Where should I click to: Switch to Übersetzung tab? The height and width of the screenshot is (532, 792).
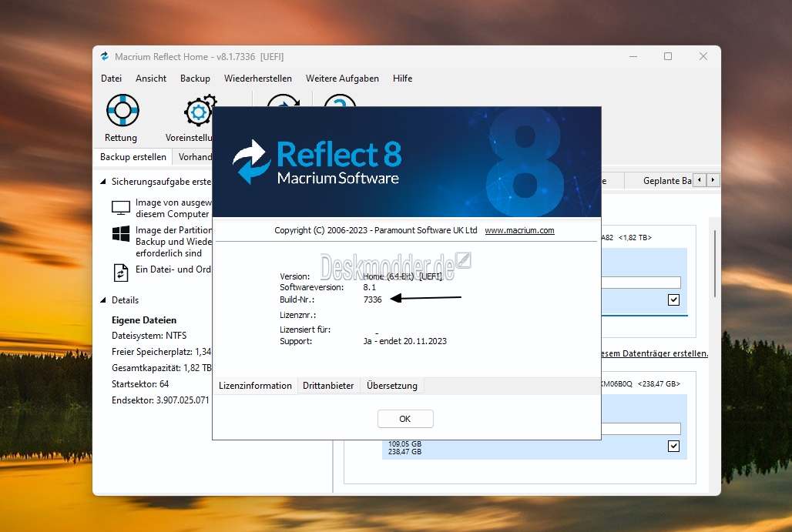pos(392,386)
